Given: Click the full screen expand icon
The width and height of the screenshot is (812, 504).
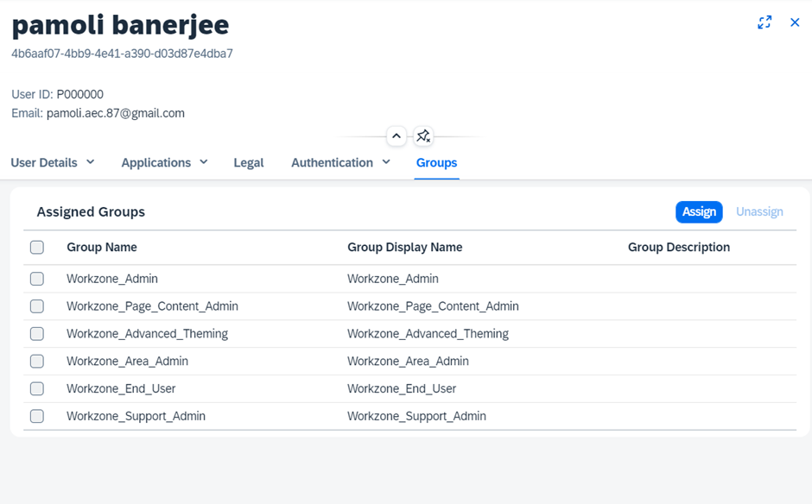Looking at the screenshot, I should pos(764,22).
